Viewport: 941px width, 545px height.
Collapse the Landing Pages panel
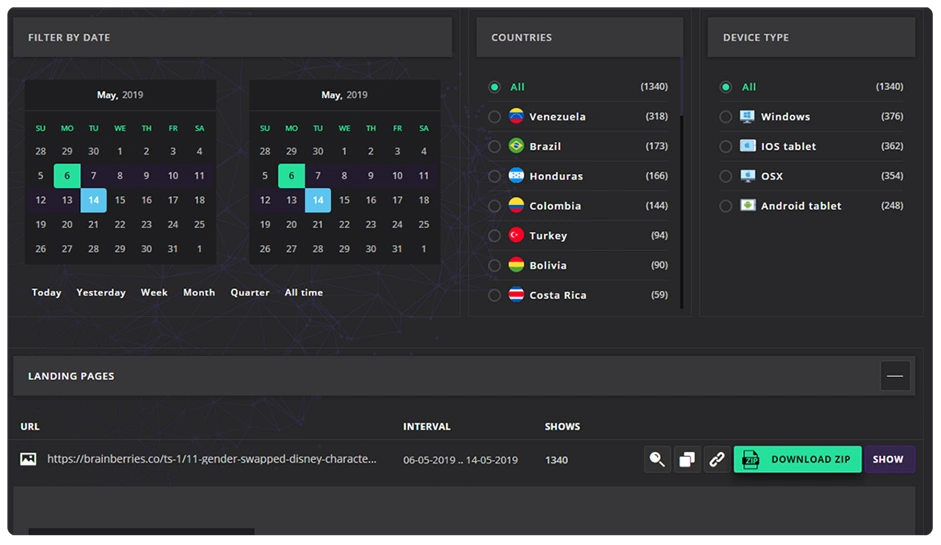895,376
